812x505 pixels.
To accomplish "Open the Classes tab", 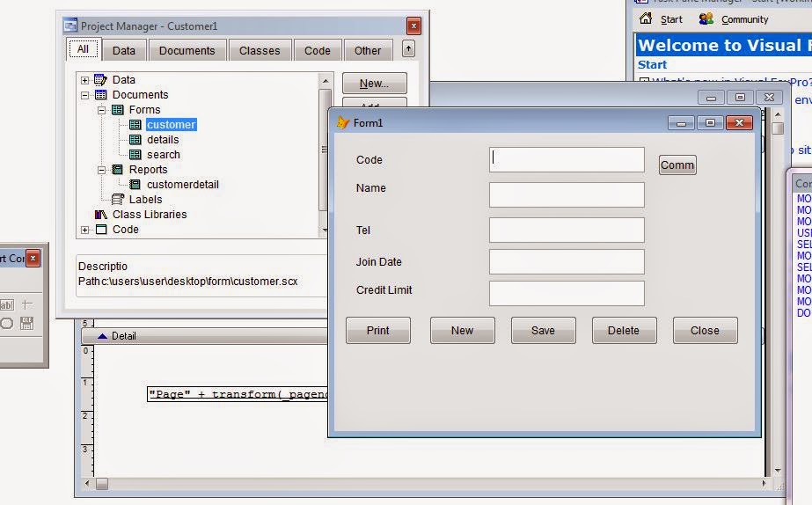I will pos(260,51).
